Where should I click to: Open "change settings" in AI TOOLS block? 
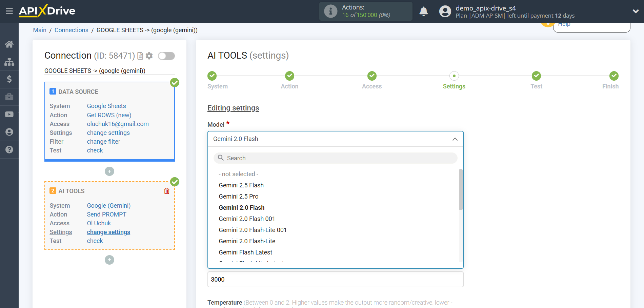pos(108,232)
